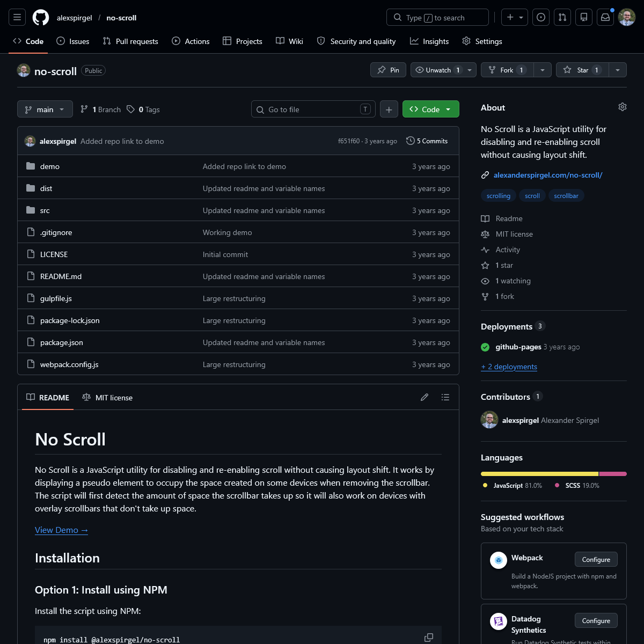Star the no-scroll repository
Viewport: 644px width, 644px height.
[x=582, y=70]
